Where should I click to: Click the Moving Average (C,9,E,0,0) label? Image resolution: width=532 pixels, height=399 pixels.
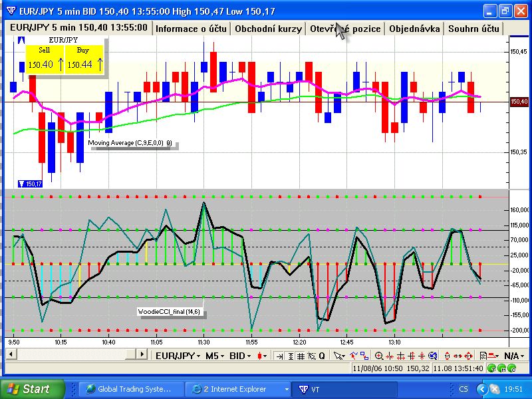pos(130,143)
